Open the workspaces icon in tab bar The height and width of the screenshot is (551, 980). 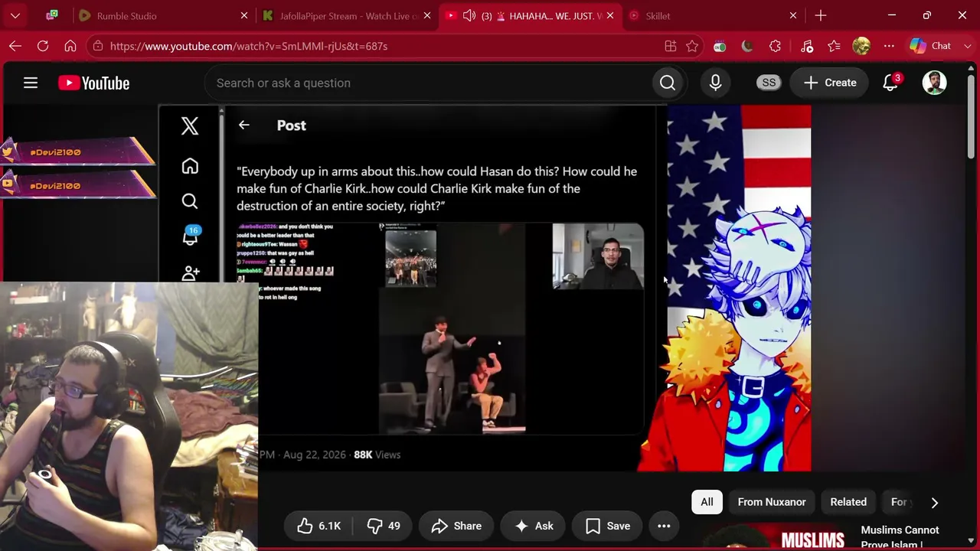click(x=52, y=15)
